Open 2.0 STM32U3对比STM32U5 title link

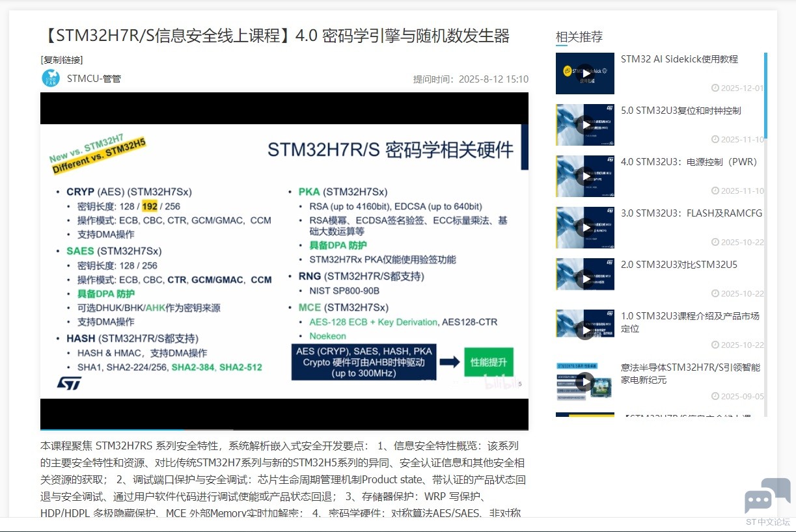[679, 265]
